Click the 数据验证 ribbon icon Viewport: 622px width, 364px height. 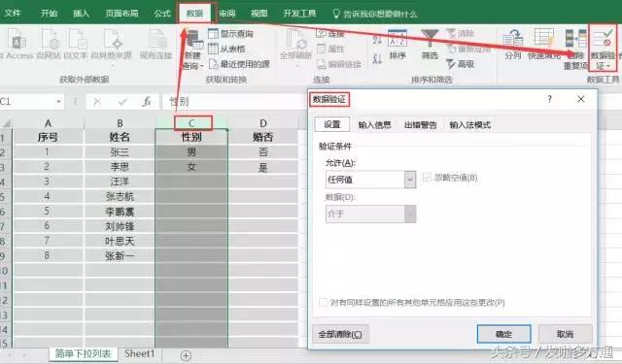(603, 49)
